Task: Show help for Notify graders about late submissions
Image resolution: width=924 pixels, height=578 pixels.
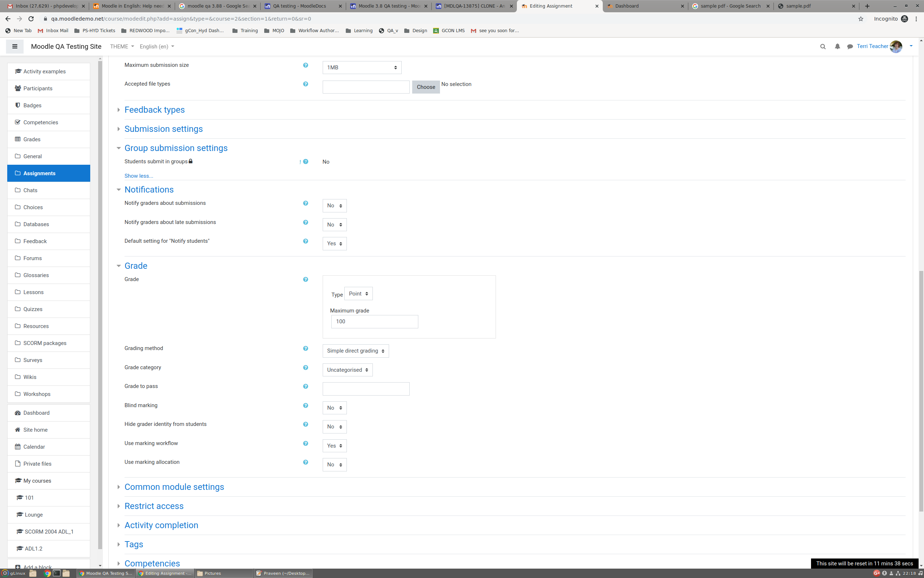Action: click(305, 223)
